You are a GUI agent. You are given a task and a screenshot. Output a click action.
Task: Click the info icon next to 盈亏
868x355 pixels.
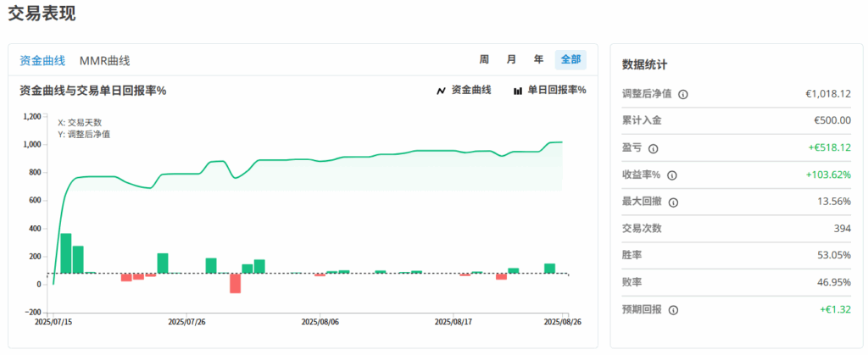pos(653,148)
